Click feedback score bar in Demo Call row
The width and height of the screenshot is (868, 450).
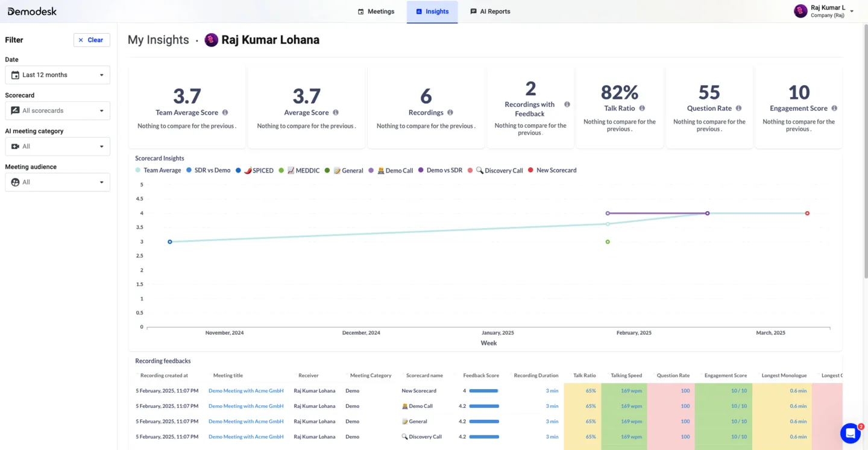[484, 406]
